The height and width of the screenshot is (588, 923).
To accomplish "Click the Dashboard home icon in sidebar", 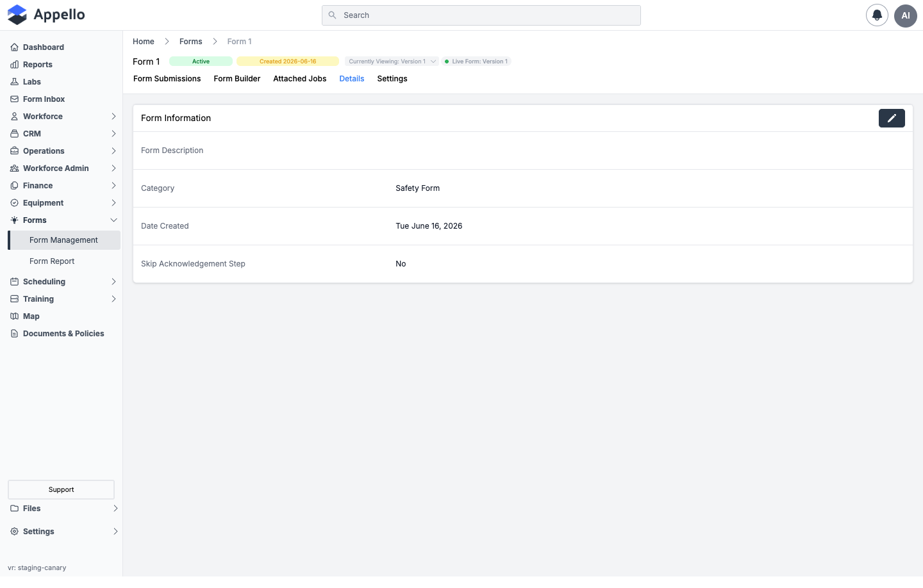I will (14, 47).
